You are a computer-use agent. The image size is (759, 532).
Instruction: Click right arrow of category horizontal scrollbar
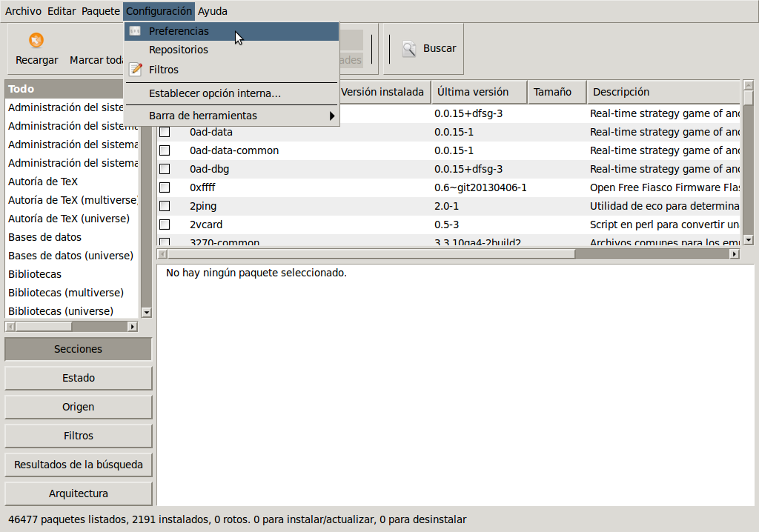[x=133, y=326]
